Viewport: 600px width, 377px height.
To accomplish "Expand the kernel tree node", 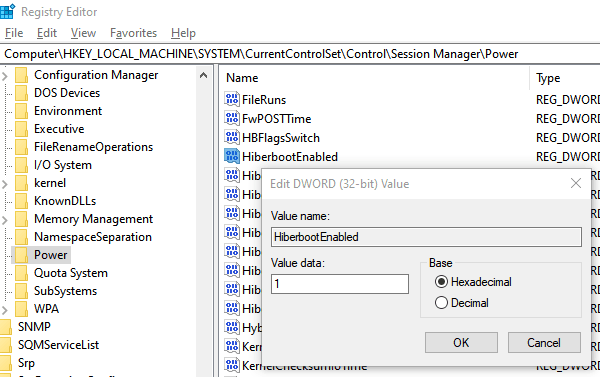I will coord(5,184).
